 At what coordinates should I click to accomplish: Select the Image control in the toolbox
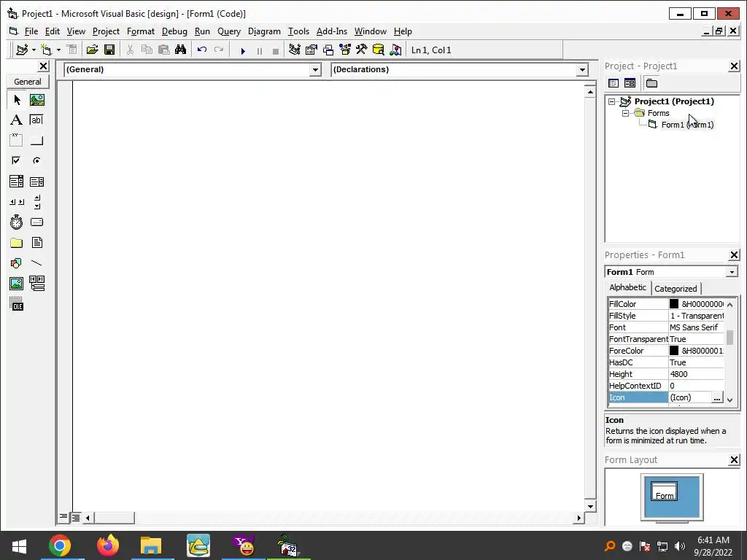click(x=16, y=284)
